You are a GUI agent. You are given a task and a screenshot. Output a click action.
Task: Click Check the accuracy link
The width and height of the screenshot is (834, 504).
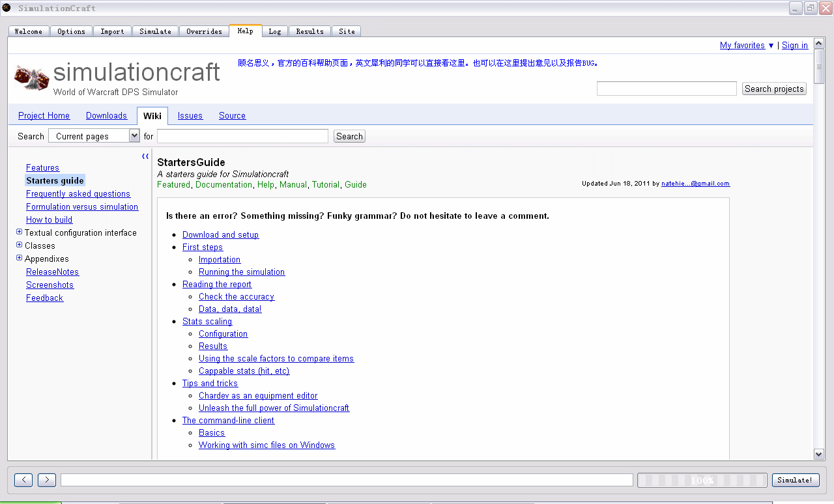[x=237, y=296]
